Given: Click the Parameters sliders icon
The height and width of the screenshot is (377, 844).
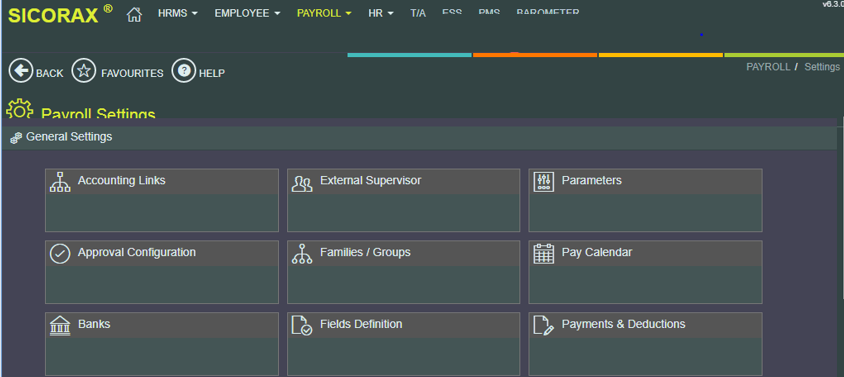Looking at the screenshot, I should (x=543, y=182).
